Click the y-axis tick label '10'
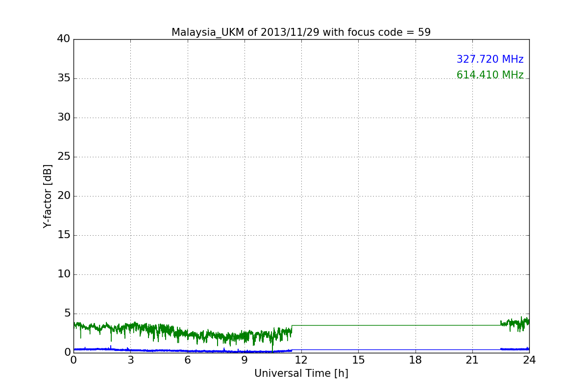Image resolution: width=588 pixels, height=392 pixels. 64,274
